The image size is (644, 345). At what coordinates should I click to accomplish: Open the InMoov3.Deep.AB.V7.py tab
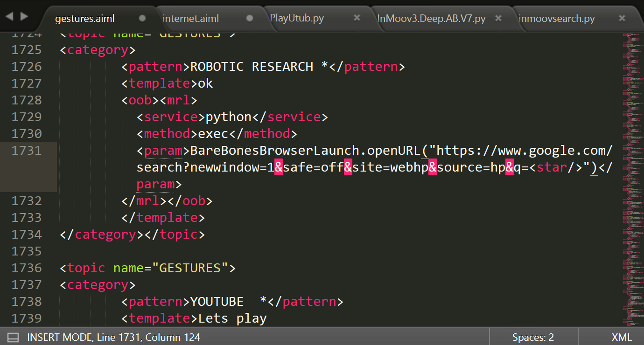point(431,19)
